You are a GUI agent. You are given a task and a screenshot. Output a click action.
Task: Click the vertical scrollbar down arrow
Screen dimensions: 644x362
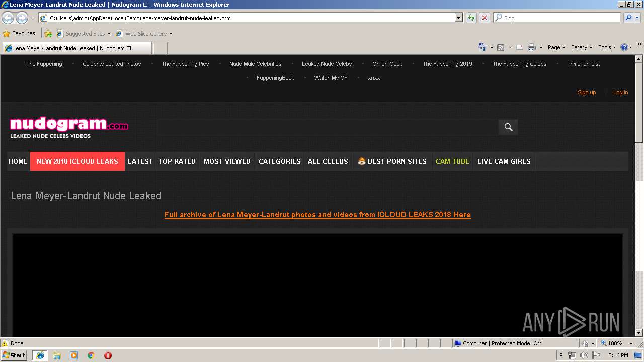coord(639,332)
